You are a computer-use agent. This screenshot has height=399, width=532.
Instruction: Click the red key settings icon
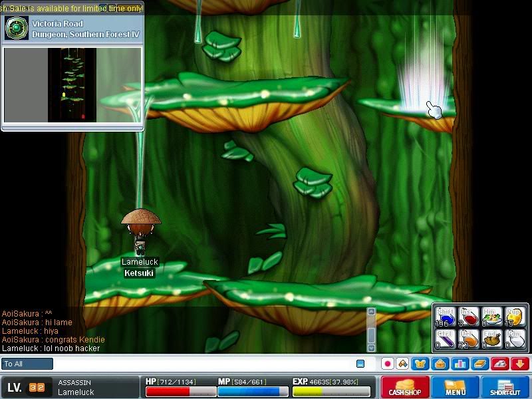point(500,364)
